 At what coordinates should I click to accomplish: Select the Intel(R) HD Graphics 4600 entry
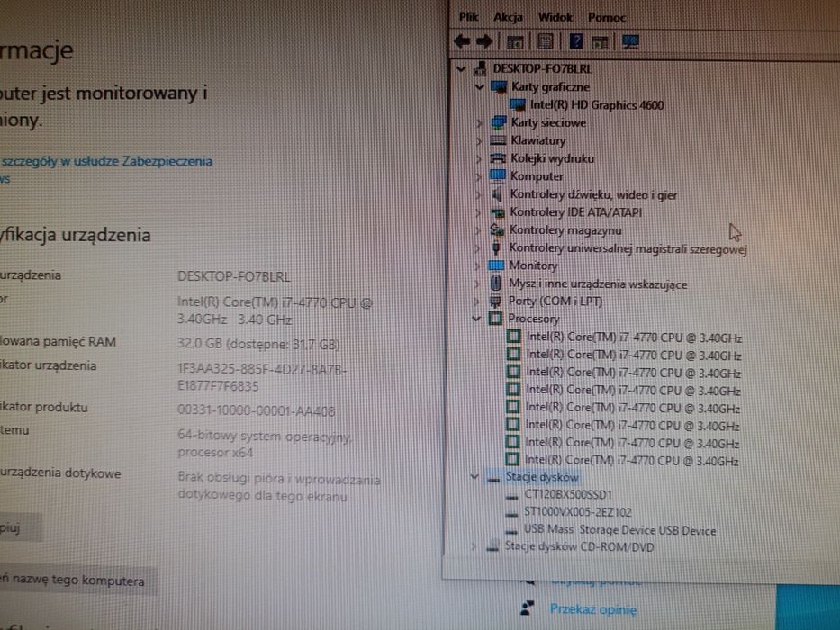click(x=597, y=105)
